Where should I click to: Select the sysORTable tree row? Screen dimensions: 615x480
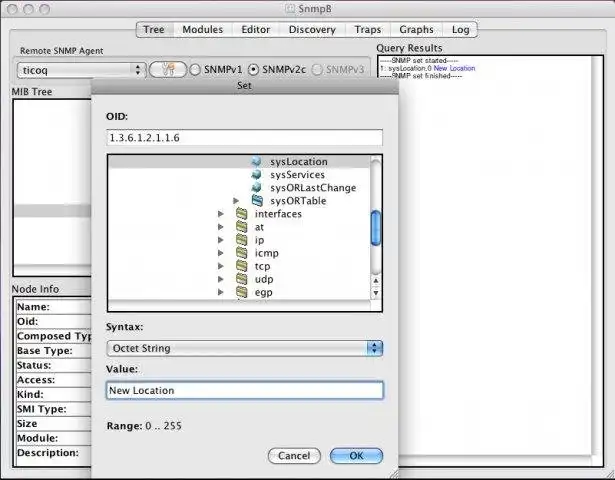[x=238, y=201]
